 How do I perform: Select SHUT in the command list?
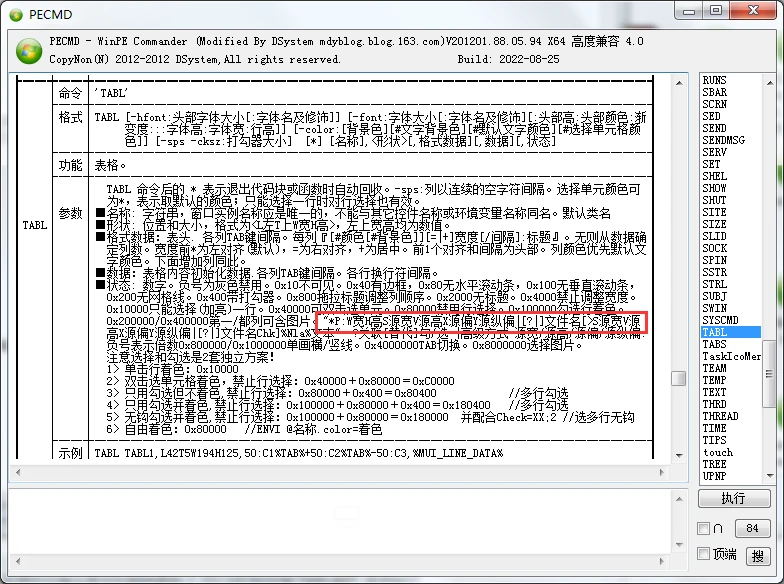pyautogui.click(x=714, y=200)
